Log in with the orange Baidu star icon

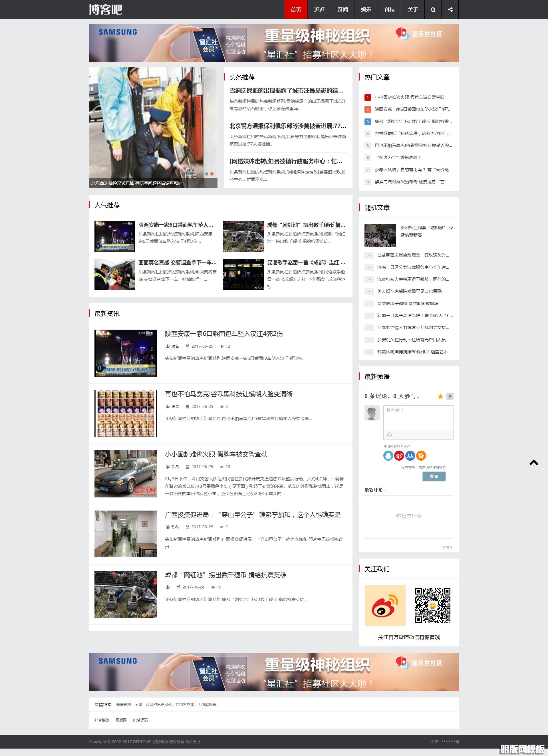pos(421,456)
